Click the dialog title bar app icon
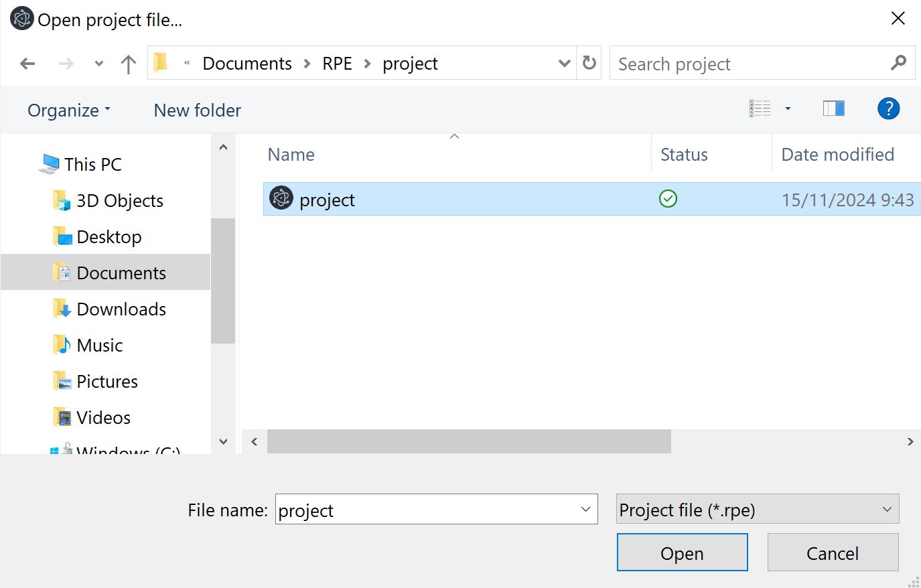The height and width of the screenshot is (588, 921). point(21,19)
